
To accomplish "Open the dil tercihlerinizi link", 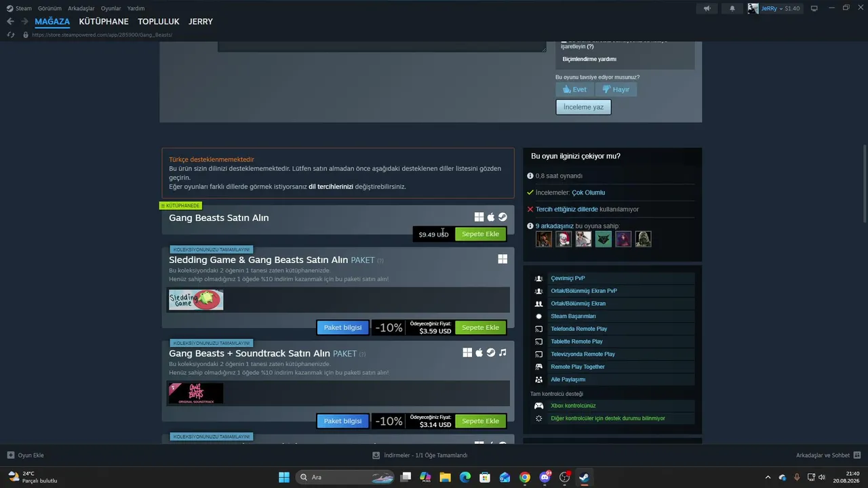I will click(x=331, y=186).
